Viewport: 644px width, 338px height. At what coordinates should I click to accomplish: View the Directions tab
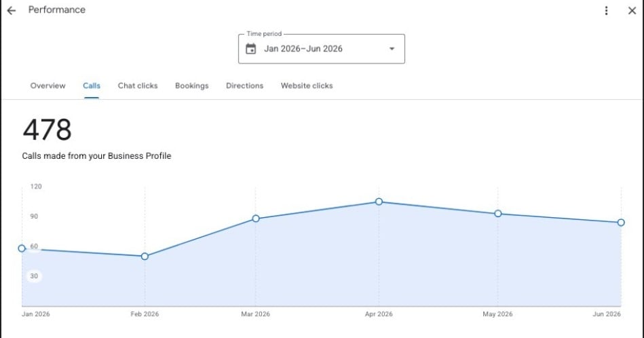[244, 86]
